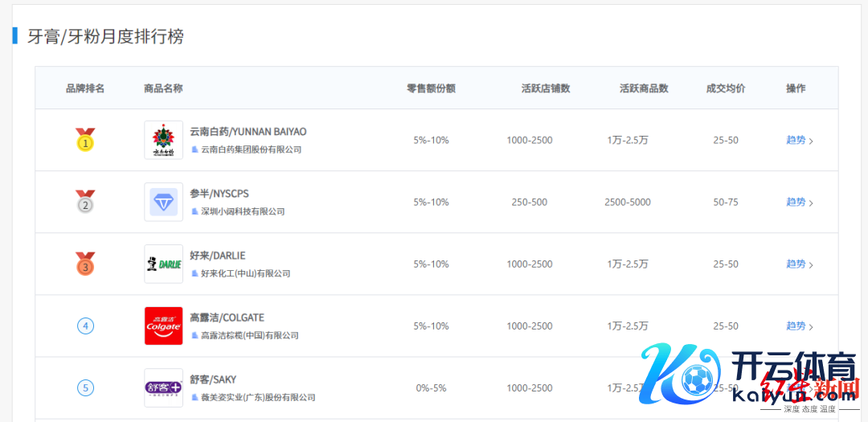Viewport: 868px width, 422px height.
Task: Click the NYSCPS diamond logo
Action: [x=164, y=202]
